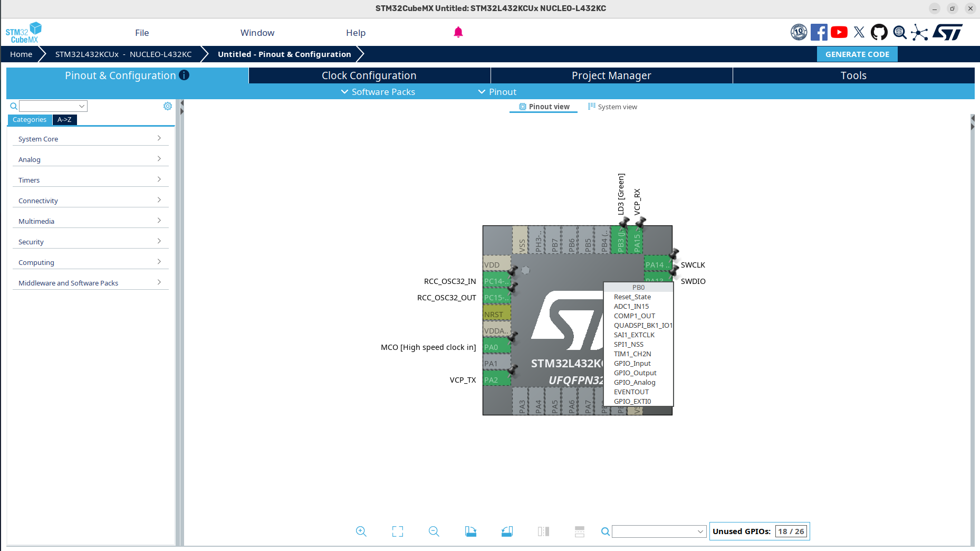Click the Pinout & Configuration info icon
The width and height of the screenshot is (980, 551).
click(184, 75)
